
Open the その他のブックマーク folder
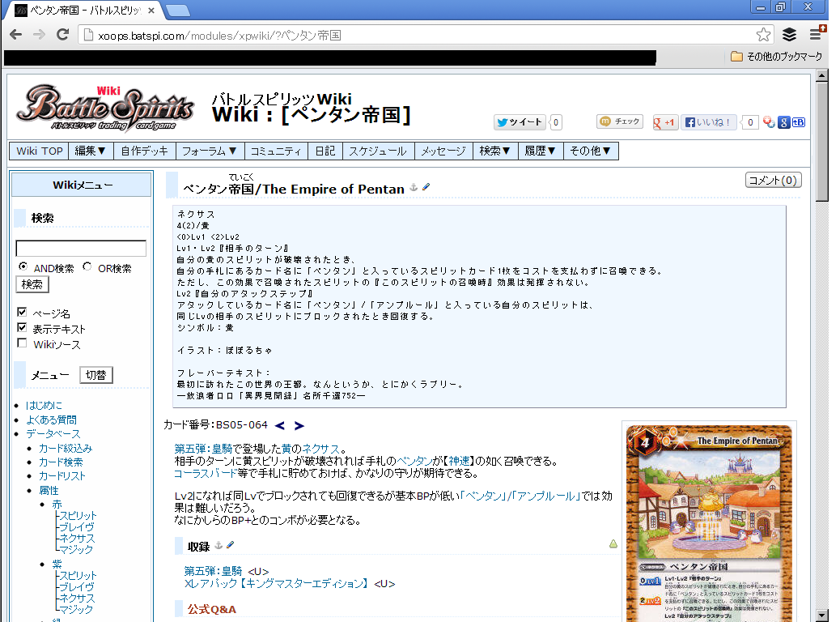coord(777,57)
